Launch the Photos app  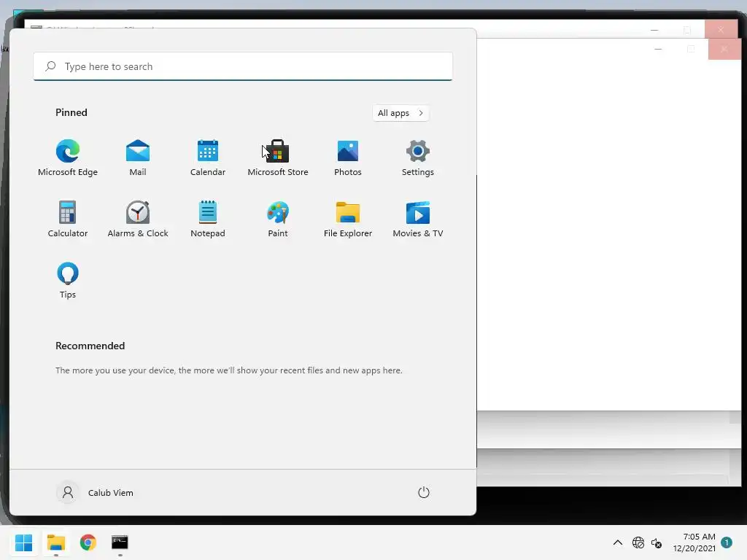(348, 158)
